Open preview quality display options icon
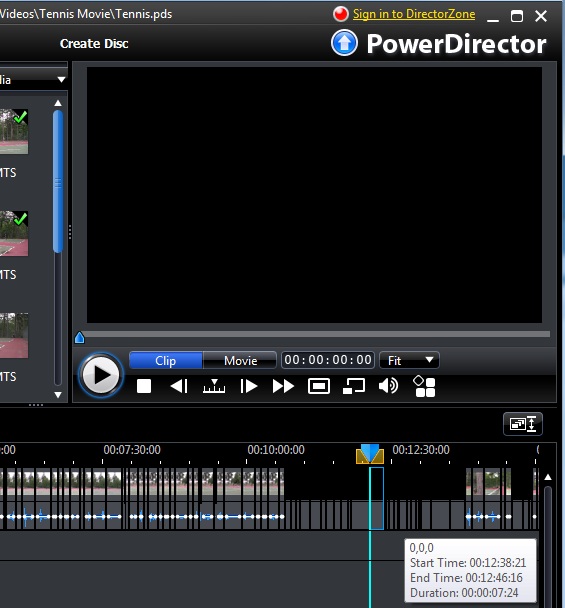Screen dimensions: 565x608 (424, 386)
